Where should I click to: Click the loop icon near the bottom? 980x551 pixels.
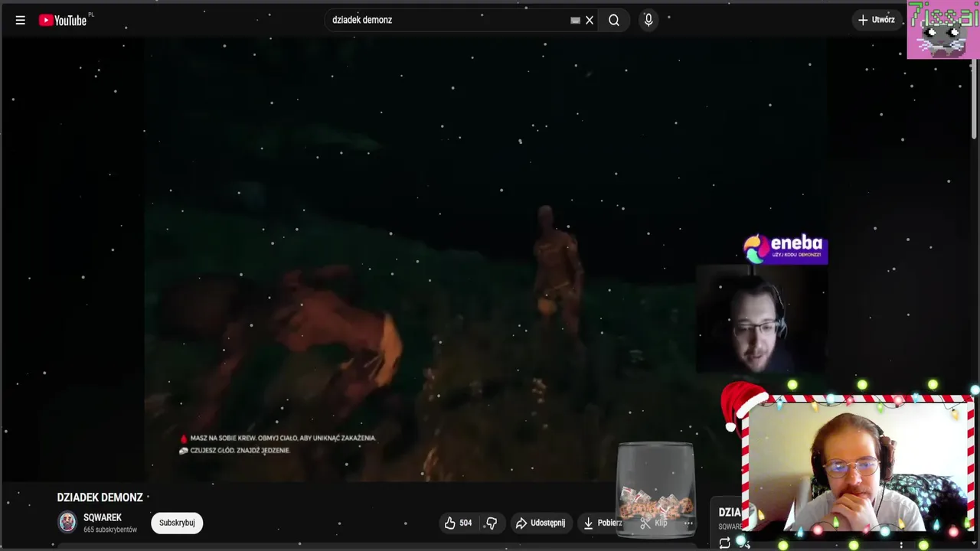(724, 543)
